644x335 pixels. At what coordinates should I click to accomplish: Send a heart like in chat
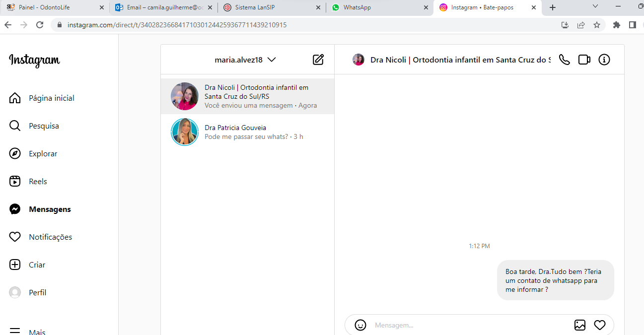[x=600, y=325]
